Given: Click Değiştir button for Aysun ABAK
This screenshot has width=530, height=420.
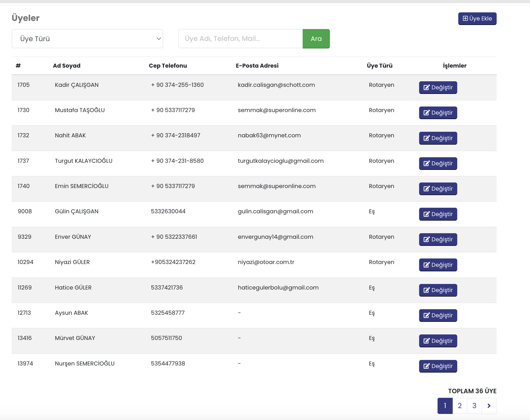Looking at the screenshot, I should click(x=438, y=316).
